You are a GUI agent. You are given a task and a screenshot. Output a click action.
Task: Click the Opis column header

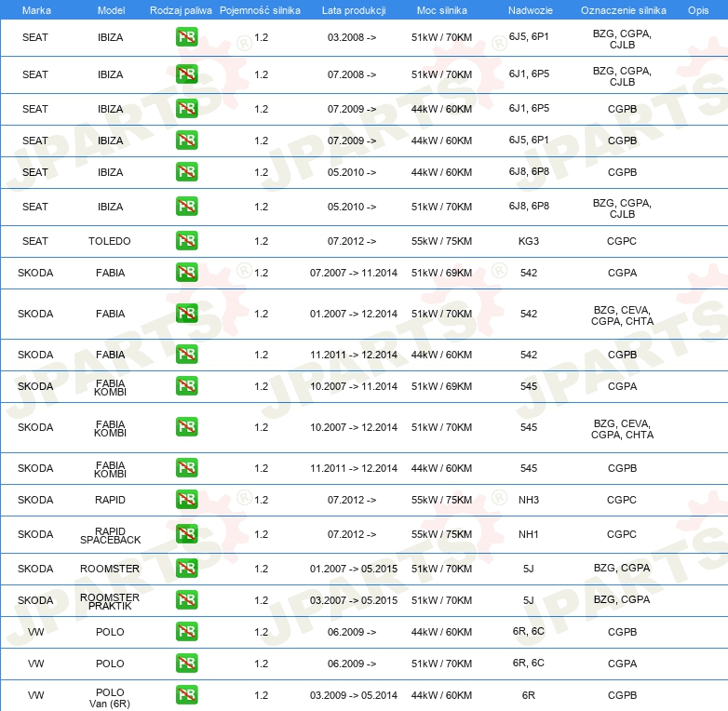(x=698, y=10)
